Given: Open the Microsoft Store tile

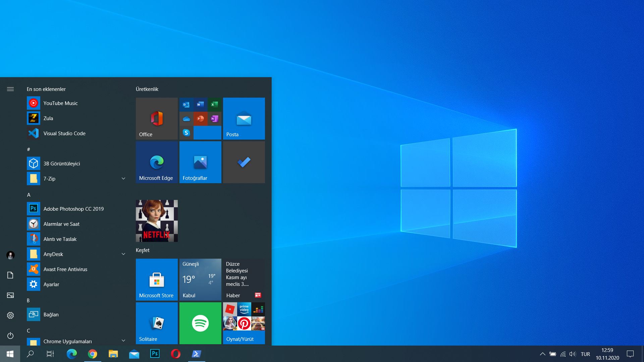Looking at the screenshot, I should pos(157,279).
